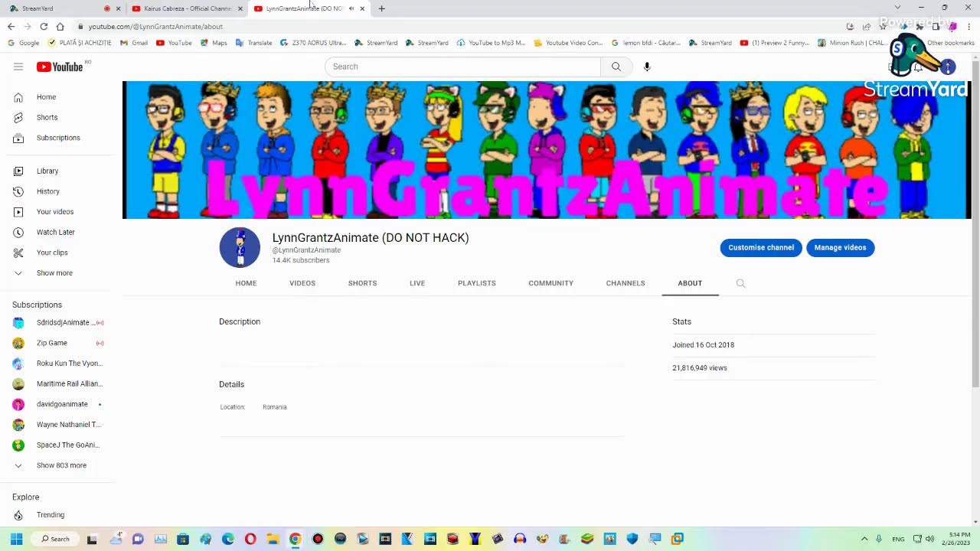Switch to the HOME channel tab
The image size is (980, 551).
coord(246,283)
